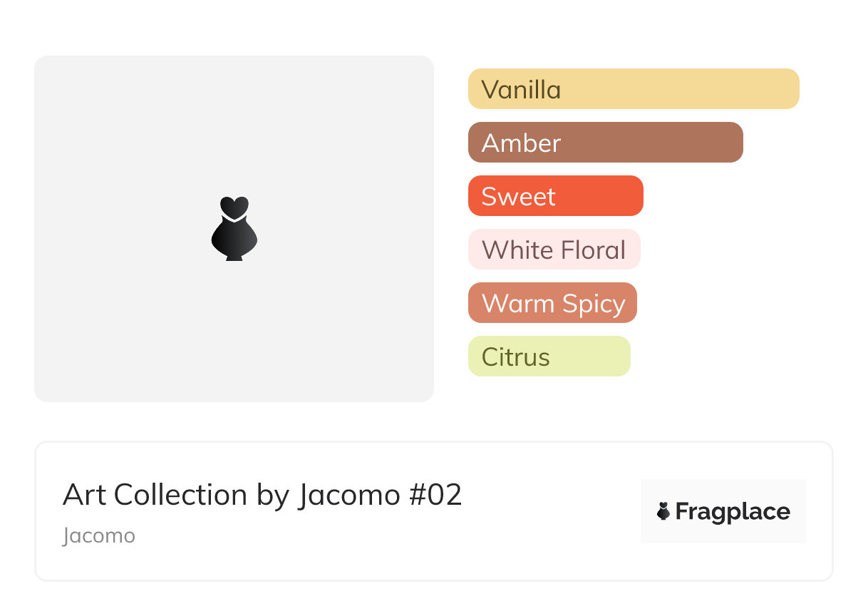The width and height of the screenshot is (868, 616).
Task: Click the heart-shaped stopper of the bottle icon
Action: (234, 207)
